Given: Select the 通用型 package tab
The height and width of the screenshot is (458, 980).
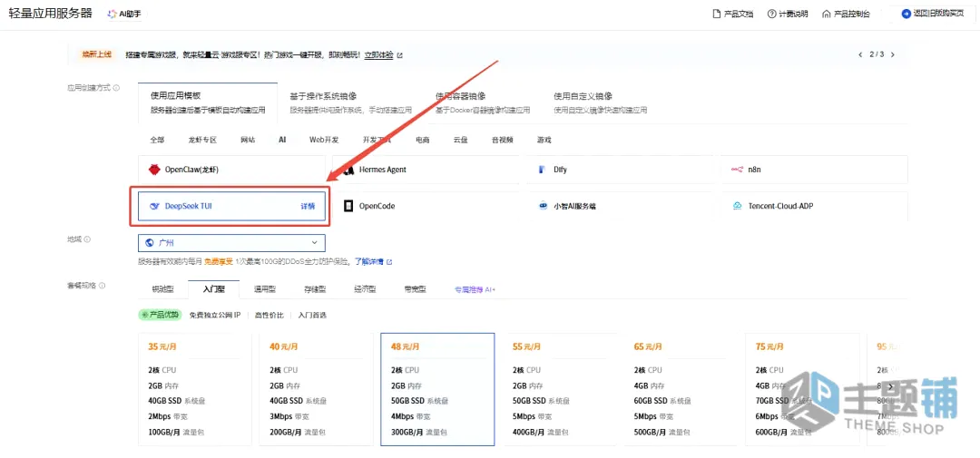Looking at the screenshot, I should coord(264,290).
